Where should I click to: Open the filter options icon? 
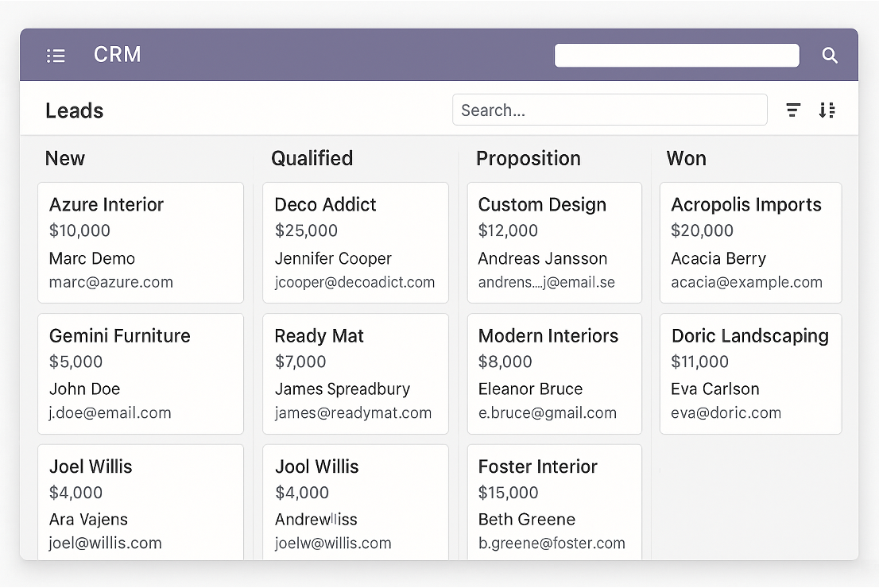click(792, 110)
